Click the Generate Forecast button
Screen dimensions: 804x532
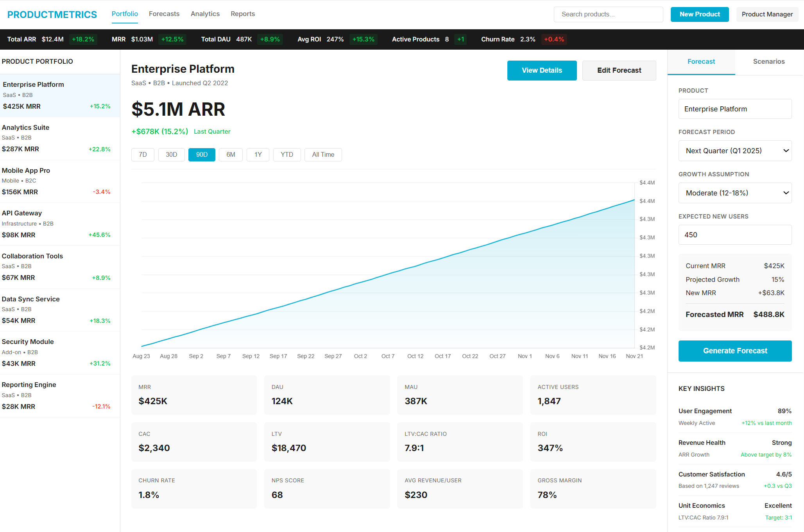click(734, 351)
